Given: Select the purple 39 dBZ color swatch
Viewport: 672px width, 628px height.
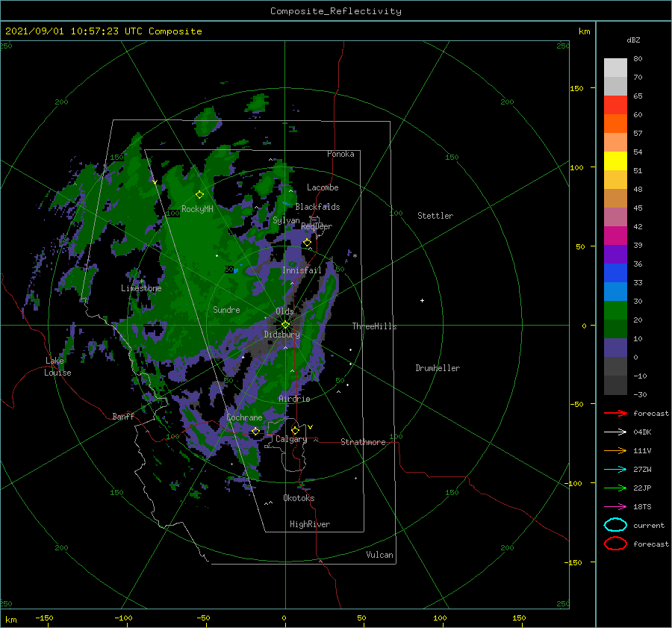Looking at the screenshot, I should click(615, 254).
